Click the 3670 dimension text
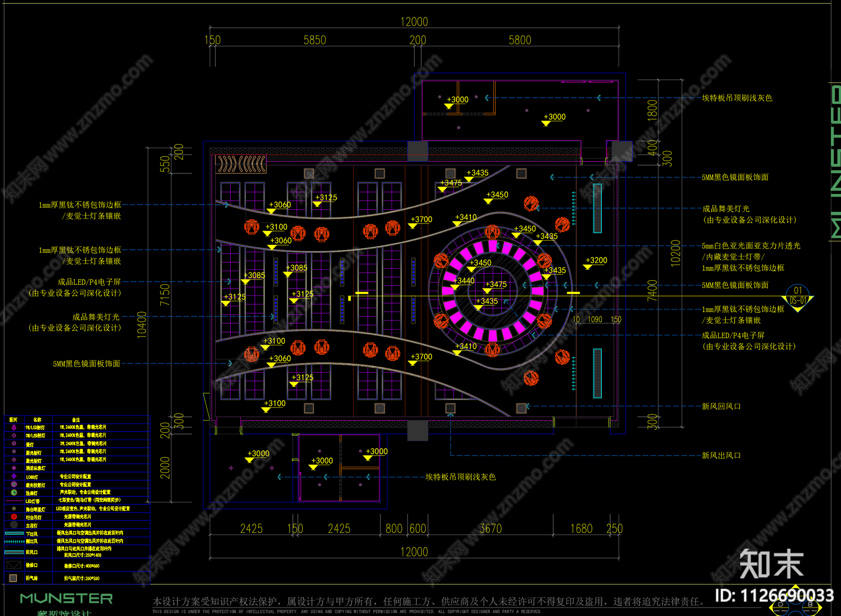The width and height of the screenshot is (841, 616). point(490,529)
